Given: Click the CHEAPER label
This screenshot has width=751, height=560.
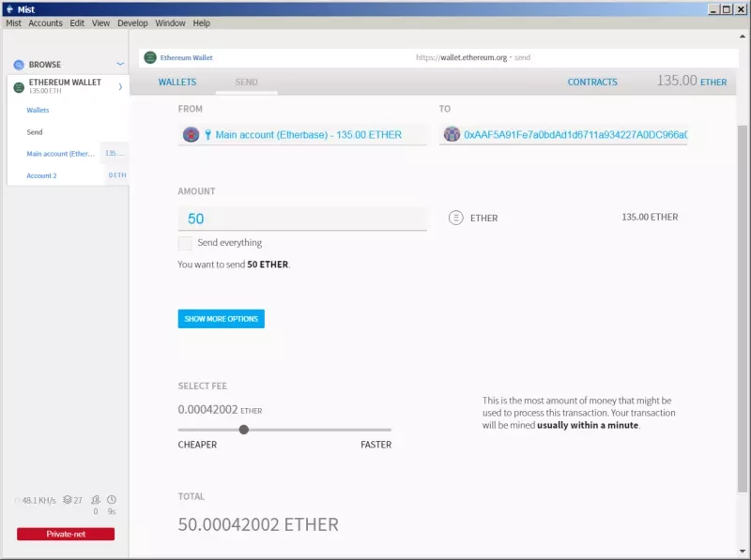Looking at the screenshot, I should click(x=197, y=445).
